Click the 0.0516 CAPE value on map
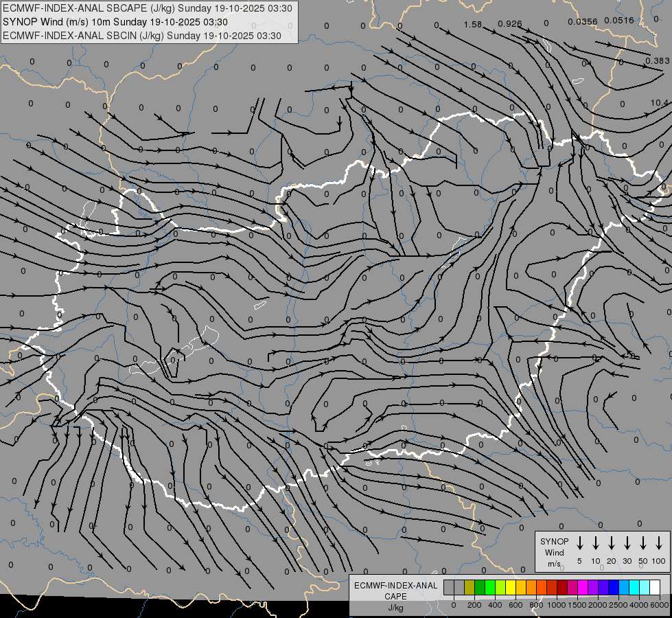 point(619,20)
